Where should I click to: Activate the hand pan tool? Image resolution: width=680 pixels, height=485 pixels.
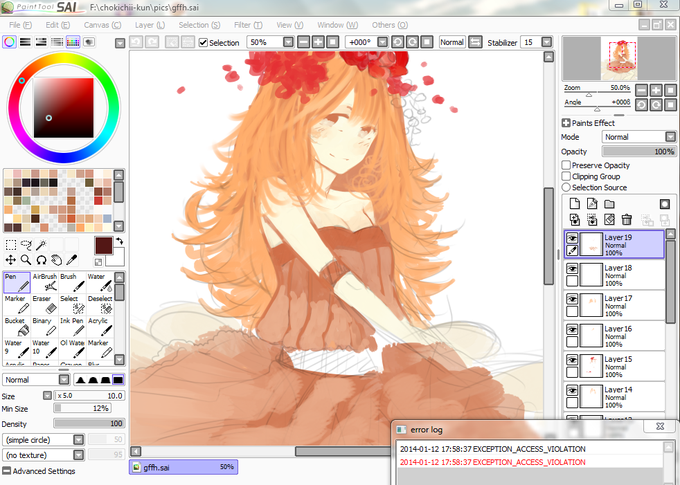(x=56, y=260)
